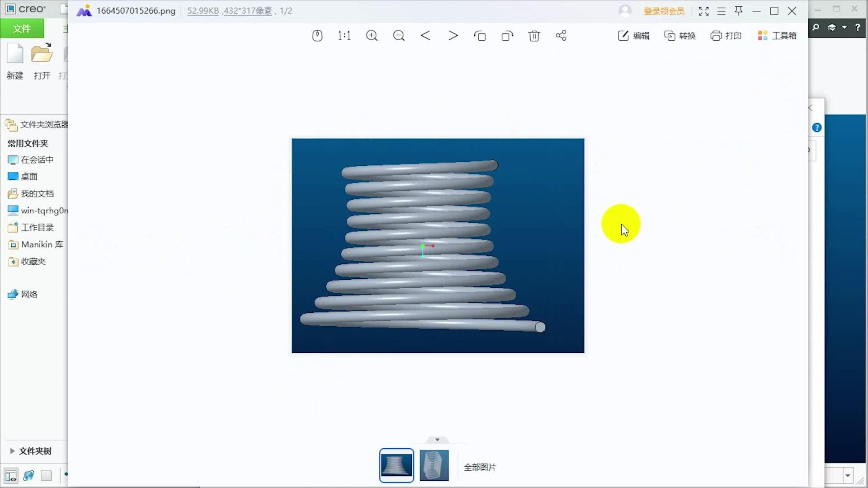The height and width of the screenshot is (488, 868).
Task: Pin the viewer window on top
Action: [x=739, y=11]
